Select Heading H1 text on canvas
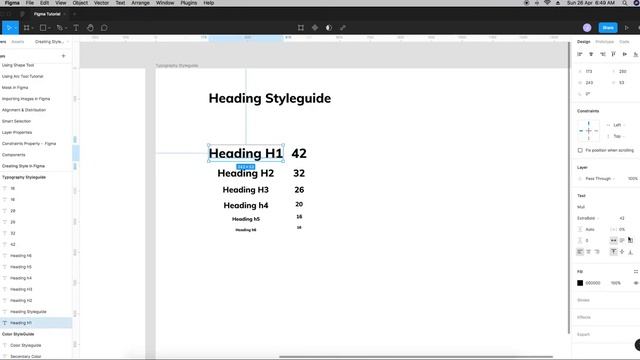The image size is (640, 360). click(246, 153)
